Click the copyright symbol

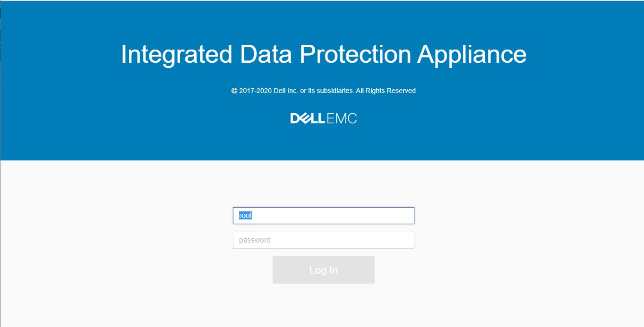pos(233,90)
